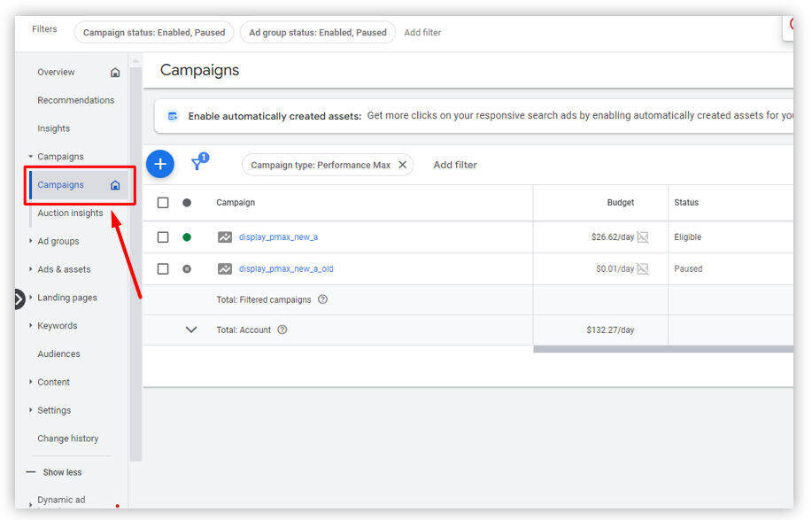Image resolution: width=812 pixels, height=520 pixels.
Task: Click help icon next to Total: Filtered campaigns
Action: click(x=322, y=299)
